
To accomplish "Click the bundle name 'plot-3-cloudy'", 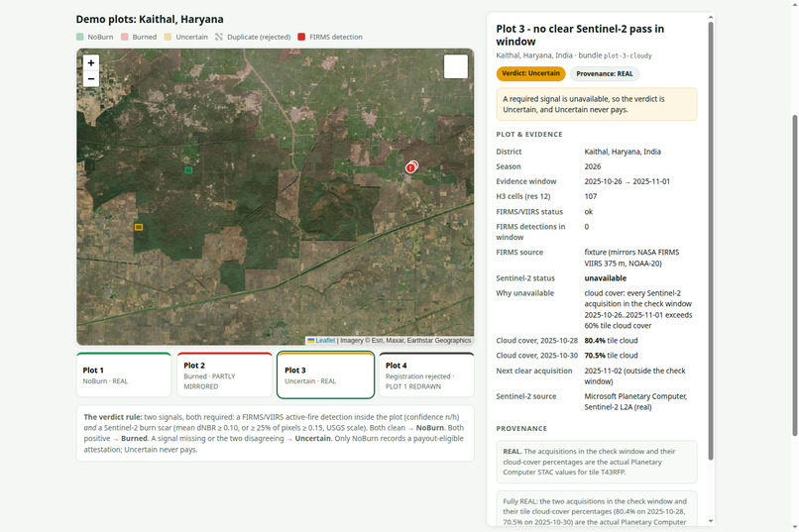I will coord(628,55).
